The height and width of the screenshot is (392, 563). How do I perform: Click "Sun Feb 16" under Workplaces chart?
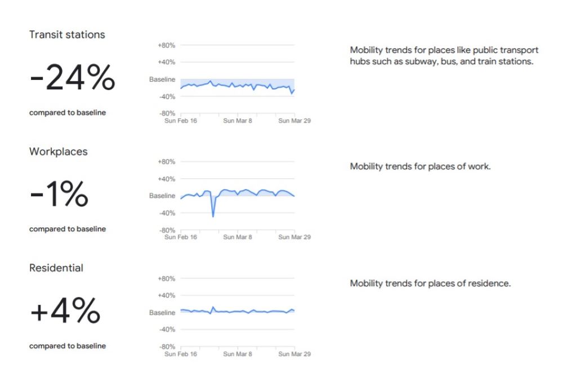tap(181, 237)
